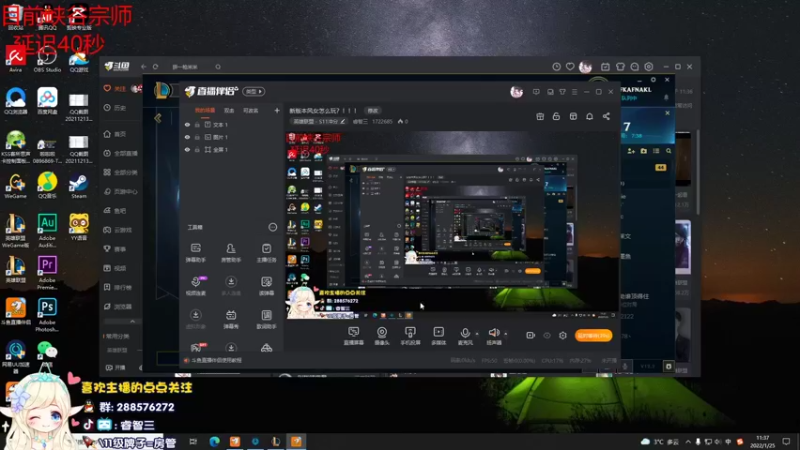Open the 读弹幕 tool in the toolbox
The image size is (800, 450).
pyautogui.click(x=266, y=286)
